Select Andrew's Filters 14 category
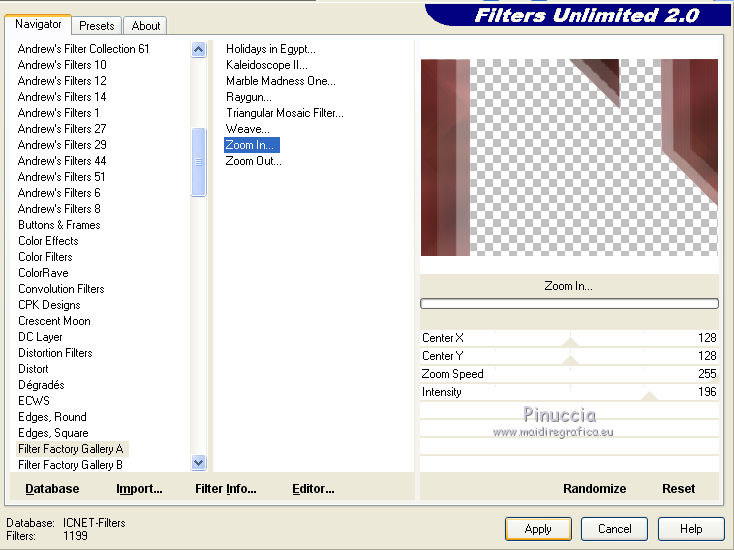This screenshot has height=550, width=734. [x=62, y=96]
